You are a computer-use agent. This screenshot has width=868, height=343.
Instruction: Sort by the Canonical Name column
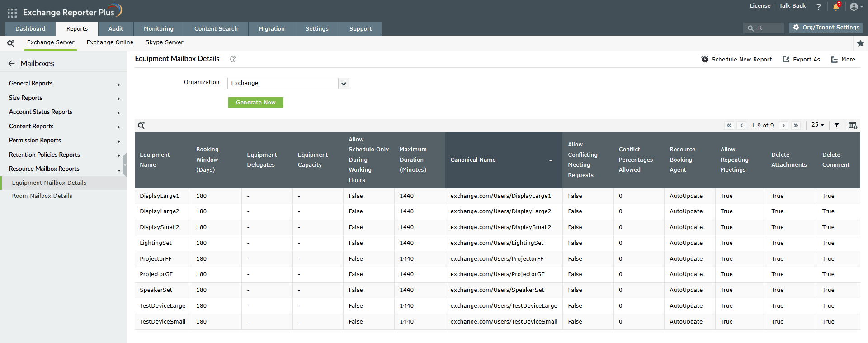point(473,160)
